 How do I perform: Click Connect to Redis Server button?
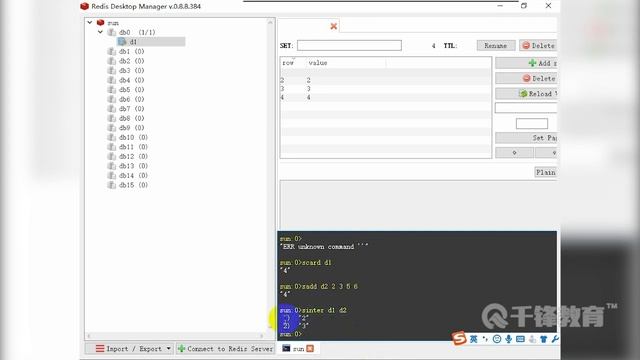(x=225, y=349)
